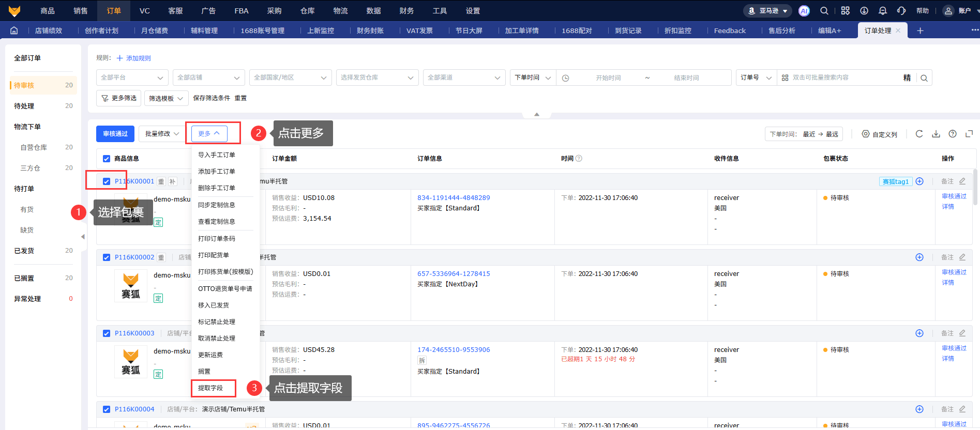Viewport: 980px width, 430px height.
Task: Select 移入已发货 in the dropdown menu
Action: tap(214, 305)
